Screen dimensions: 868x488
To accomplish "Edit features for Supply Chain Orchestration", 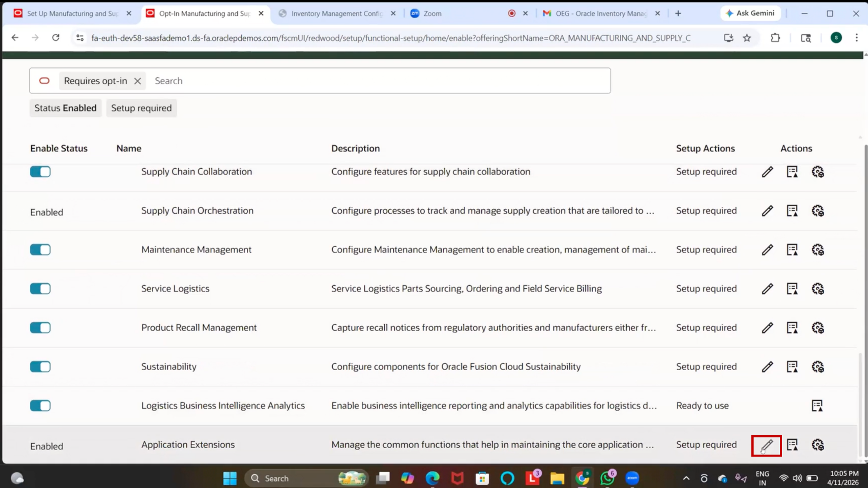I will tap(767, 211).
